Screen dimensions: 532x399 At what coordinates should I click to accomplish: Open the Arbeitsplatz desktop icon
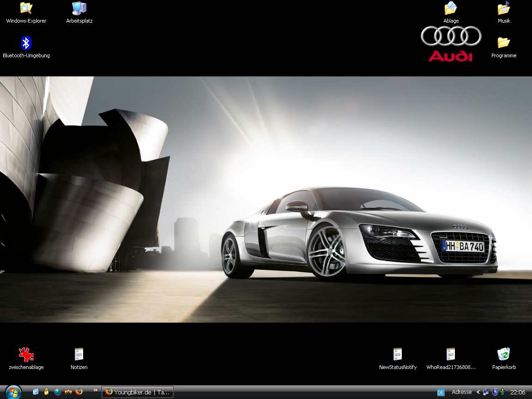click(x=79, y=12)
